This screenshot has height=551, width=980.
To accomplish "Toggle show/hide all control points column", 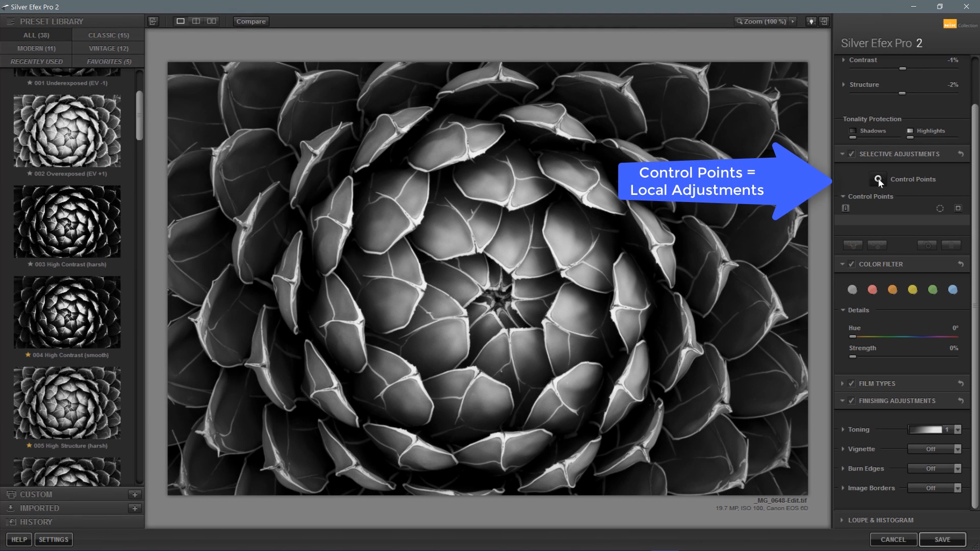I will pos(846,208).
